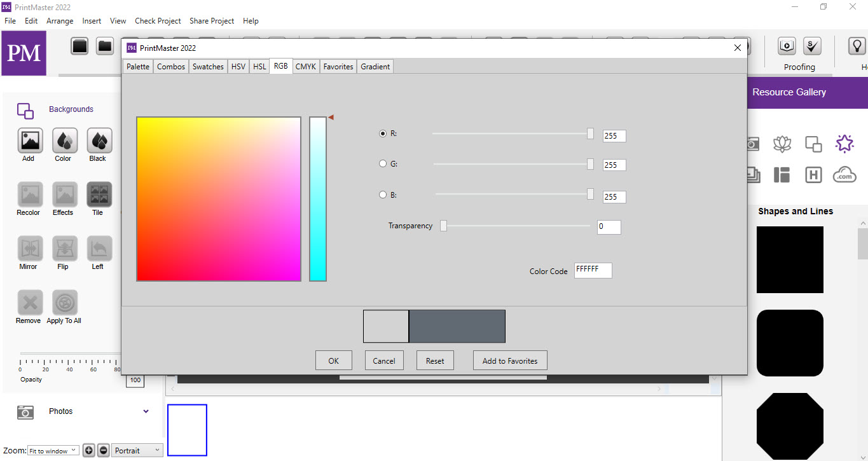This screenshot has height=461, width=868.
Task: Click the black folder toolbar icon
Action: [104, 46]
